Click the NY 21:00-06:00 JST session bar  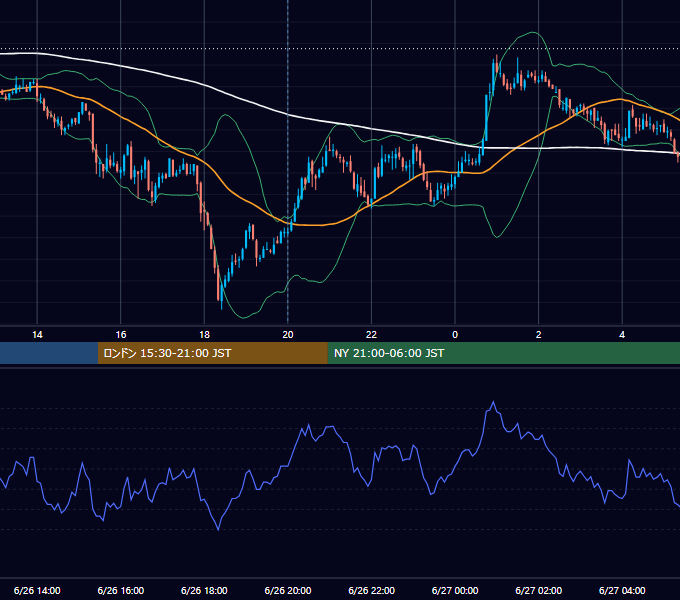[503, 353]
